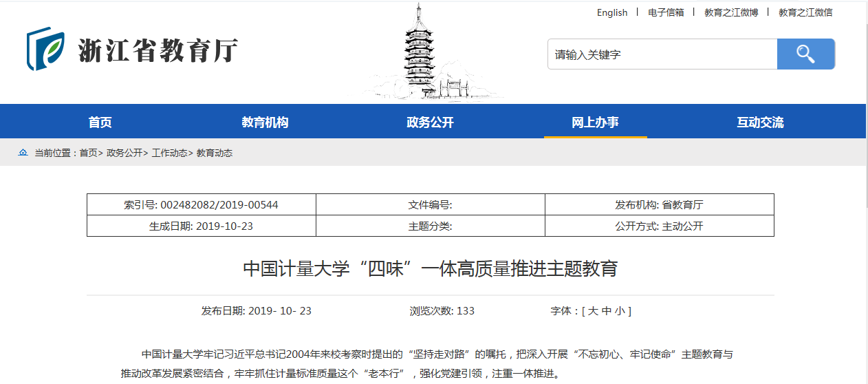Click 首页 in the breadcrumb trail
Viewport: 868px width, 384px height.
88,153
